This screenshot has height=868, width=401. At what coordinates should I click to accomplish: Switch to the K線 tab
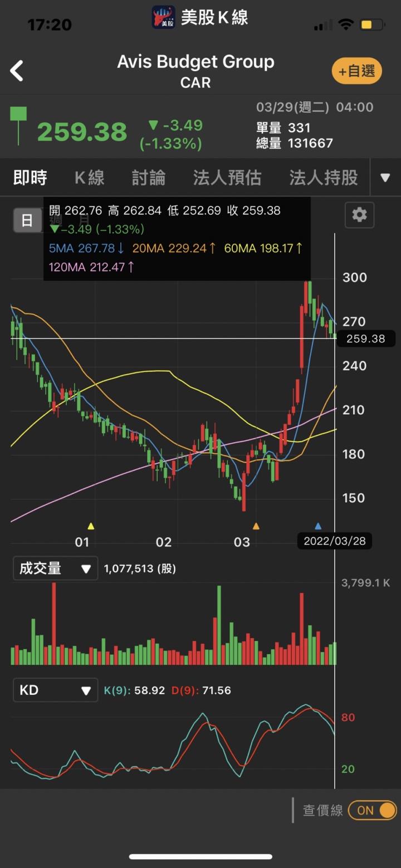click(x=90, y=178)
